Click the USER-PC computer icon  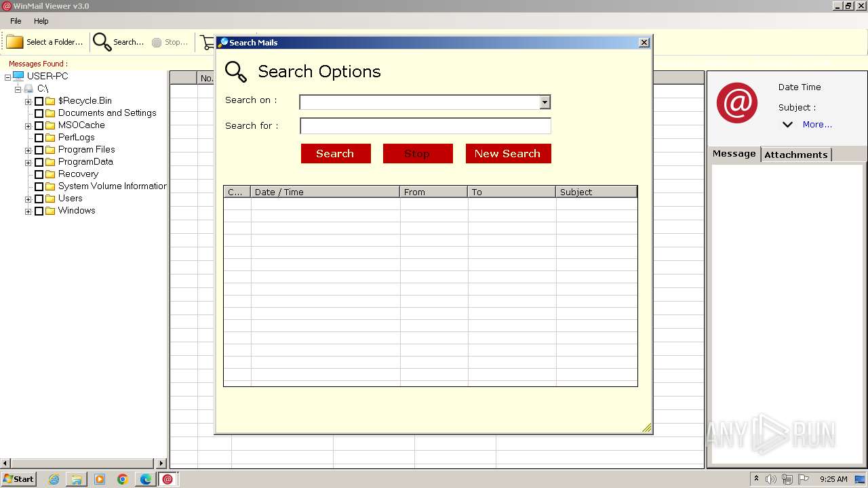coord(18,76)
